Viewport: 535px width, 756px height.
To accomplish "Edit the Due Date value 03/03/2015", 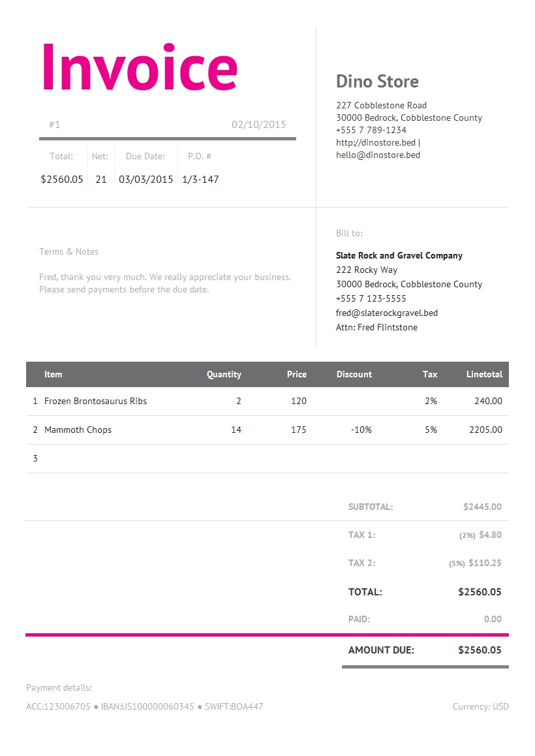I will [x=145, y=180].
